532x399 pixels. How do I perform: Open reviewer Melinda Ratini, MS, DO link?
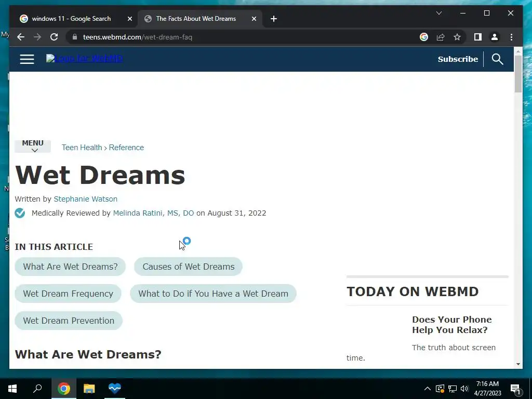point(153,213)
